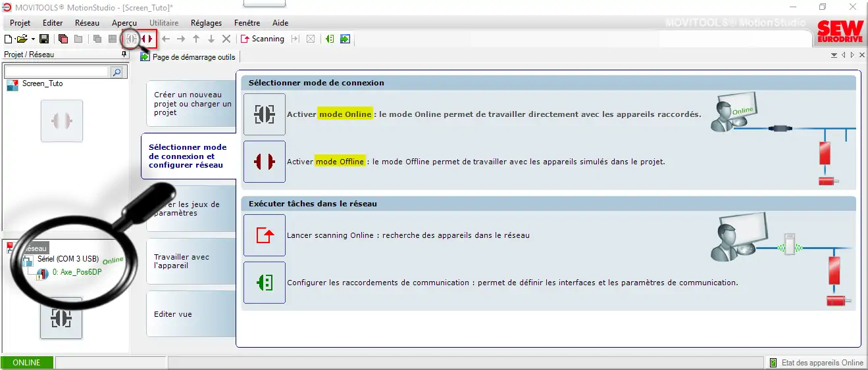Open the Aide menu
868x370 pixels.
[x=280, y=23]
